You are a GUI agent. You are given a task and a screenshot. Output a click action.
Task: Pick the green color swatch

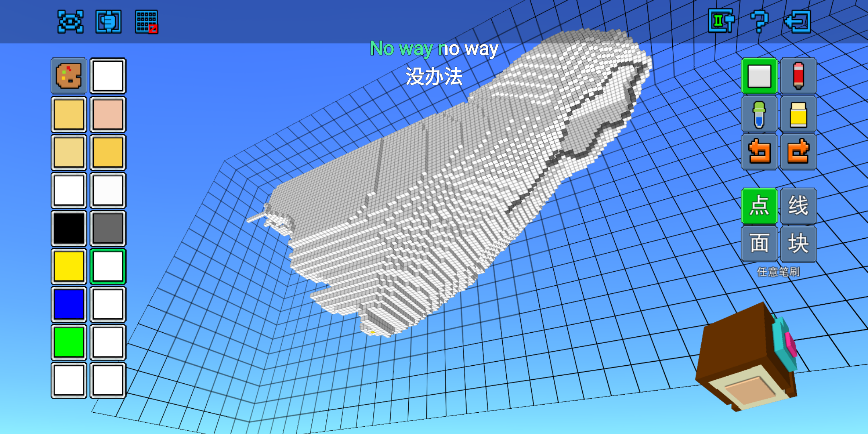pos(69,342)
